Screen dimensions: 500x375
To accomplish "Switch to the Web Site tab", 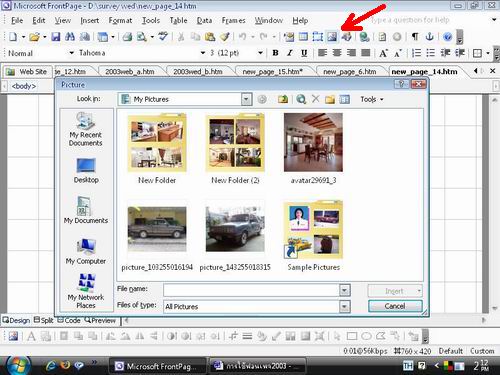I will click(x=28, y=72).
